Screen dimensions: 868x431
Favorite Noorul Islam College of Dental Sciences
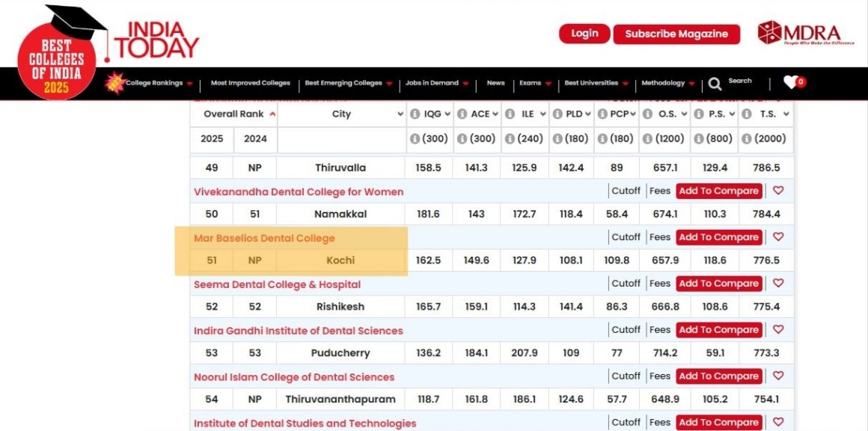pyautogui.click(x=778, y=376)
